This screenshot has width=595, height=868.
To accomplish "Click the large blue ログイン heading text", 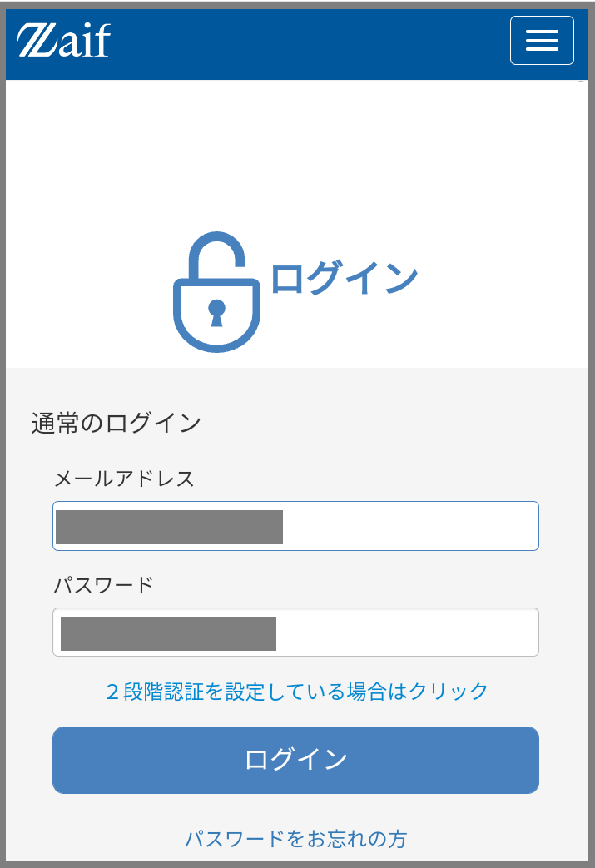I will click(344, 279).
